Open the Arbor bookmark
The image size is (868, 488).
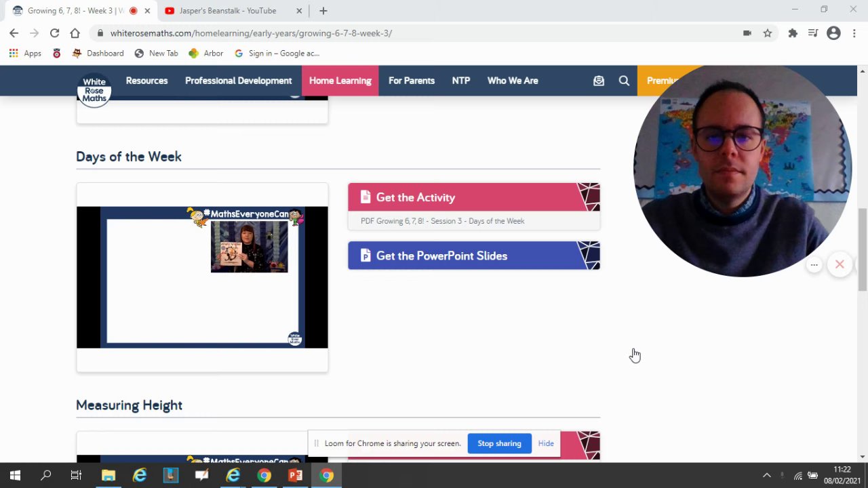206,53
